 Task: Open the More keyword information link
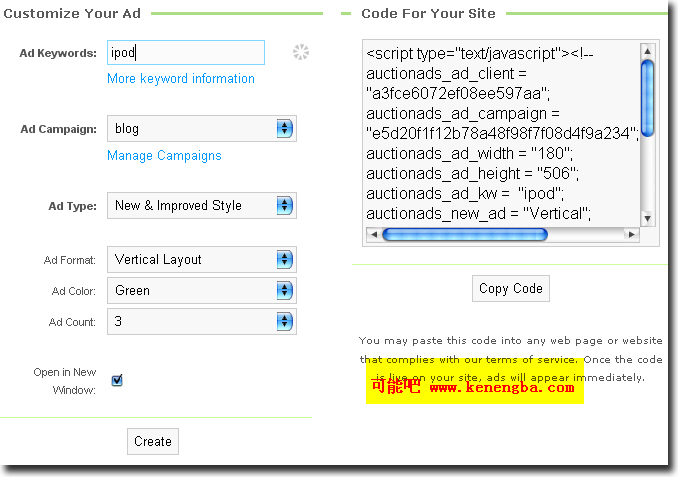click(181, 78)
